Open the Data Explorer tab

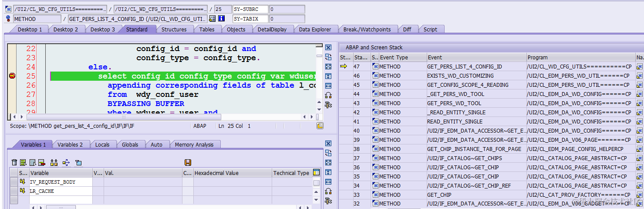(x=315, y=29)
